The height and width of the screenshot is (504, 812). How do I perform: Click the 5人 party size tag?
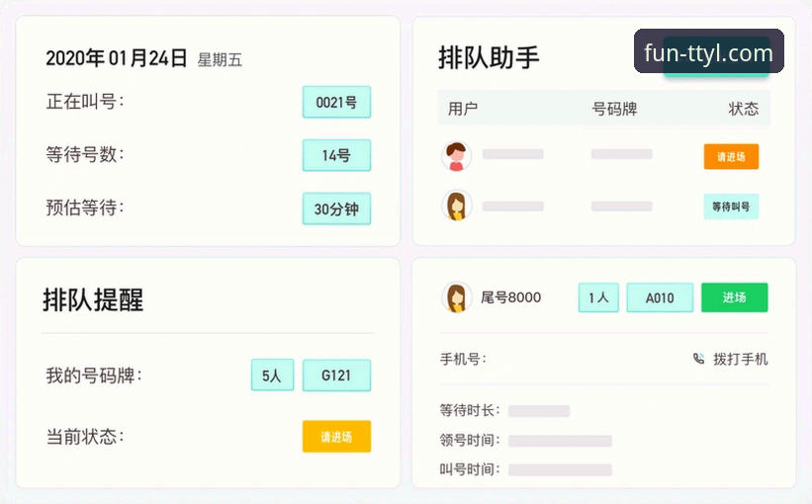[x=272, y=376]
